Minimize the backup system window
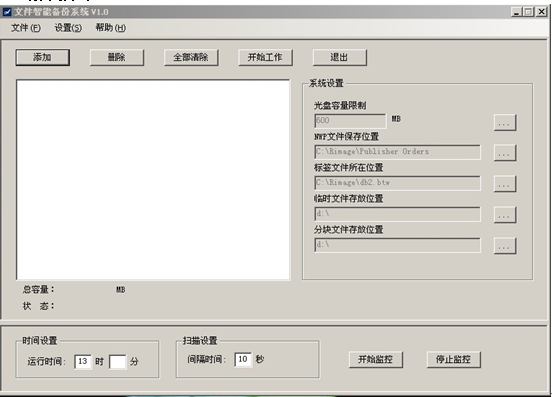The width and height of the screenshot is (552, 397). 516,12
